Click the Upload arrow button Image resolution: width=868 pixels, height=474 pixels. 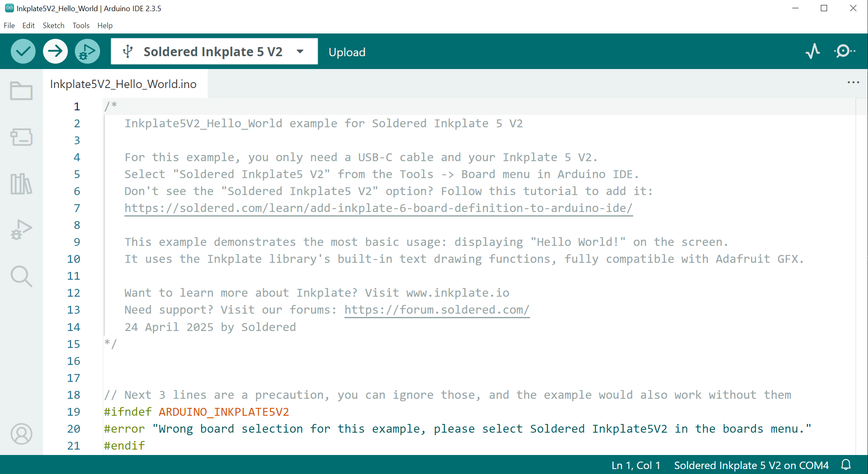(x=55, y=52)
